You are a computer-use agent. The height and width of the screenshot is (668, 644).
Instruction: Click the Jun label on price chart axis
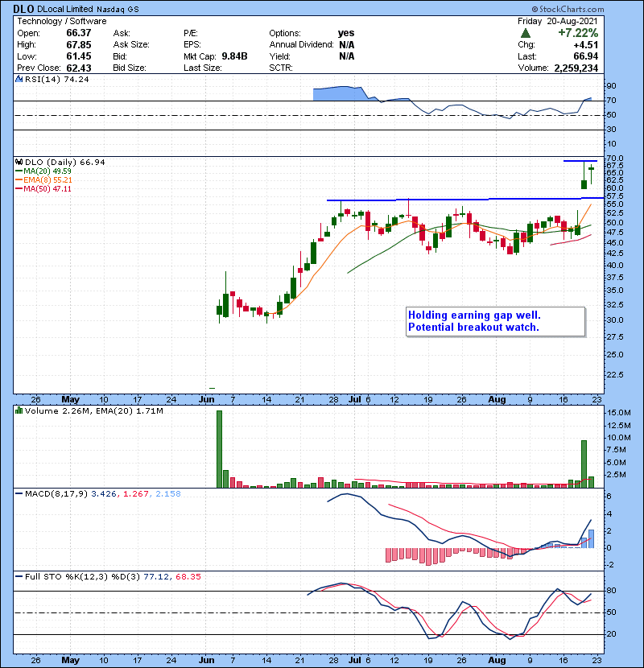click(x=207, y=400)
